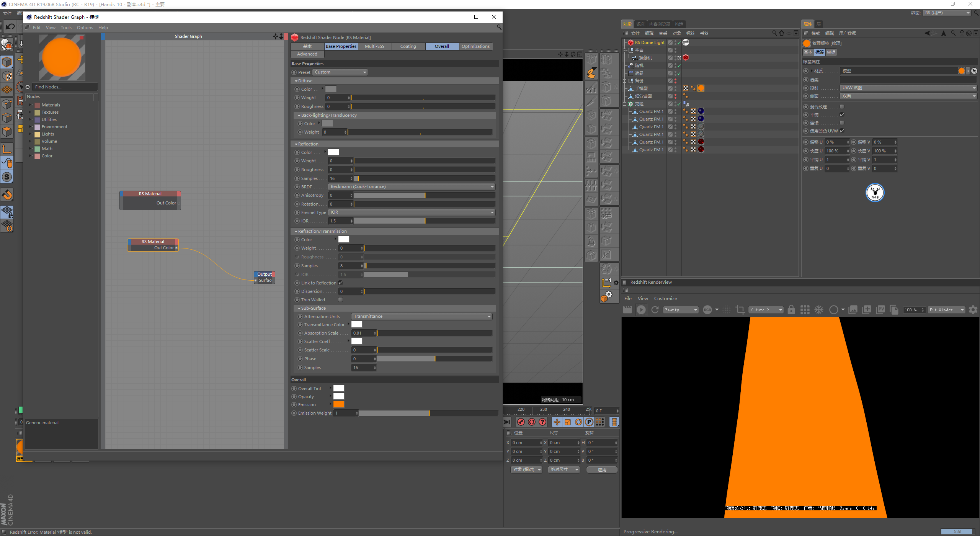The image size is (980, 536).
Task: Open RenderView settings gear
Action: coord(973,310)
